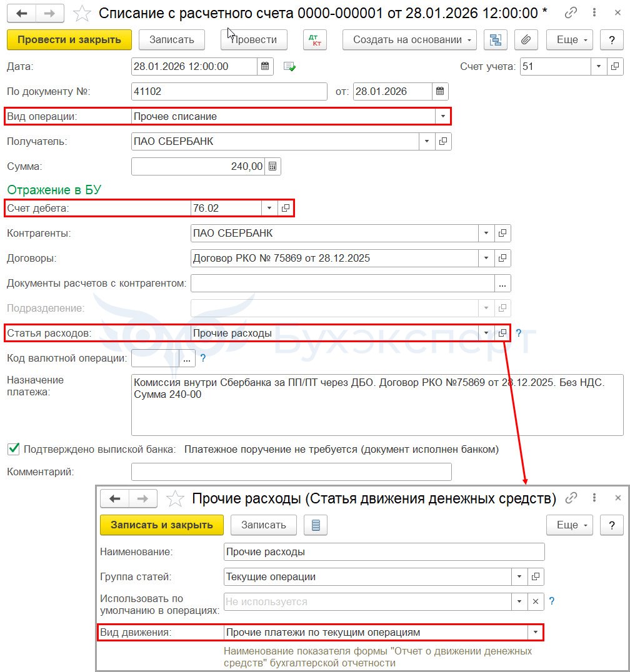
Task: Copy link to the main document
Action: (571, 13)
